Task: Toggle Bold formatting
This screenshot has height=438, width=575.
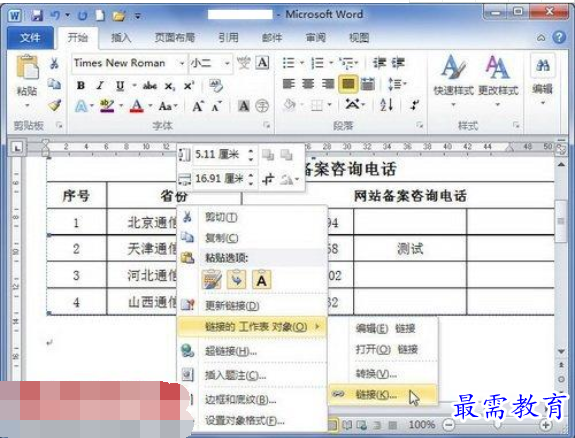Action: (81, 85)
